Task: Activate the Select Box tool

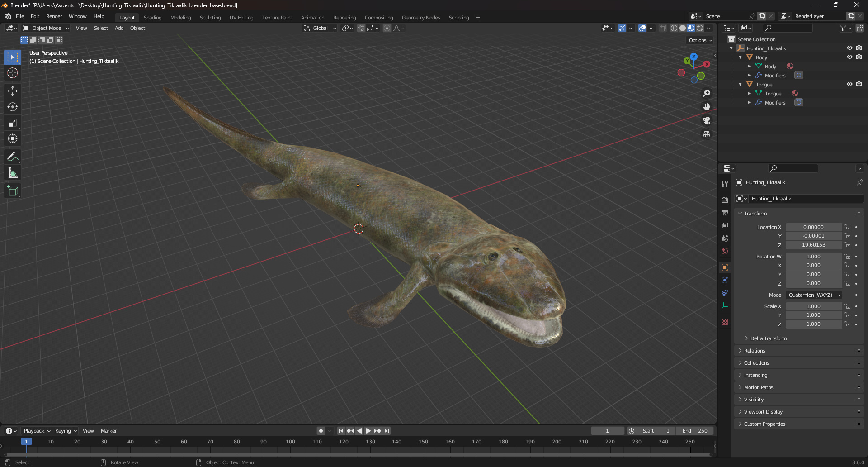Action: (13, 57)
